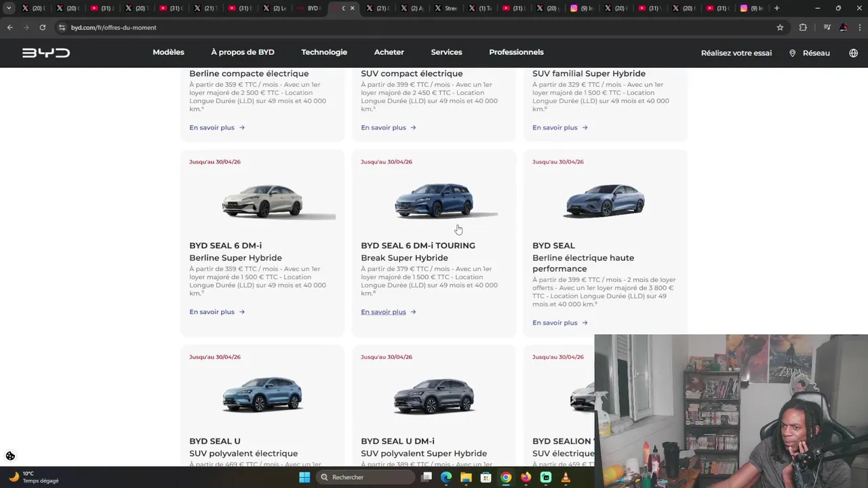Open a new browser tab

coord(776,8)
